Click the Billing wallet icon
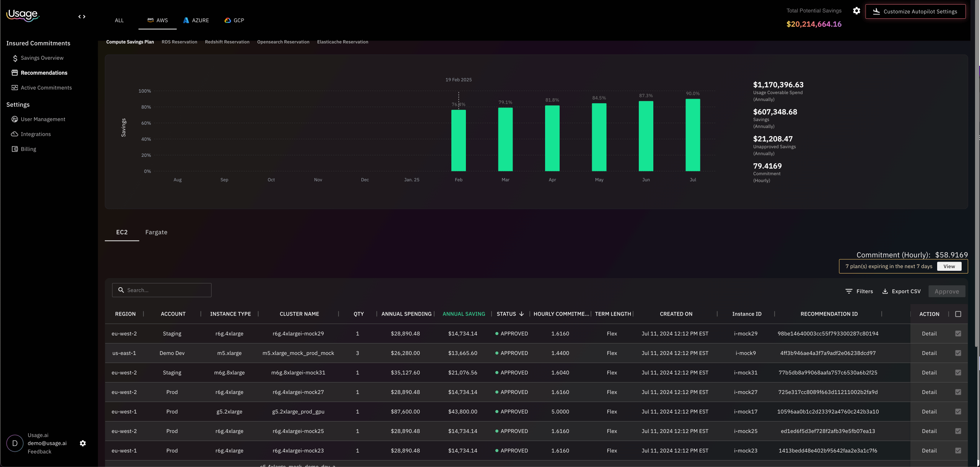Image resolution: width=980 pixels, height=467 pixels. pos(15,149)
